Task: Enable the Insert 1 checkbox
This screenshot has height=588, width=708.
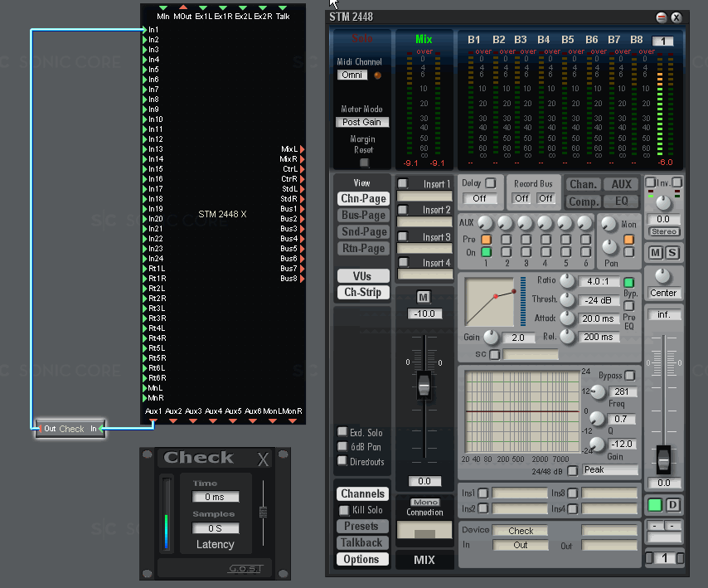Action: tap(402, 183)
